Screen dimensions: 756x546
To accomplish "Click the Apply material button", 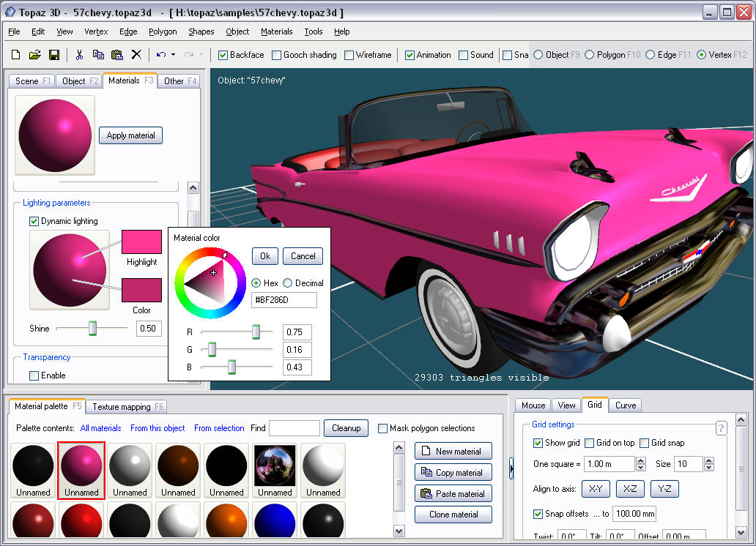I will (131, 135).
